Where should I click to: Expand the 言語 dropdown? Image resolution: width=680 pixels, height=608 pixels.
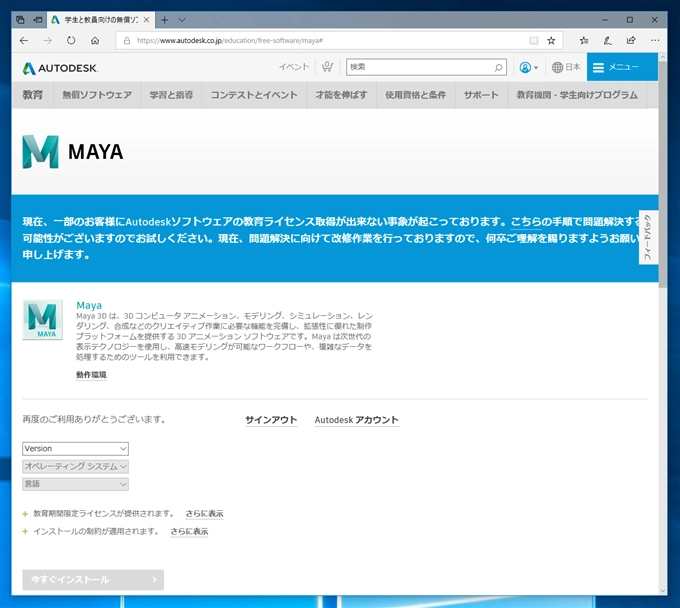[75, 484]
